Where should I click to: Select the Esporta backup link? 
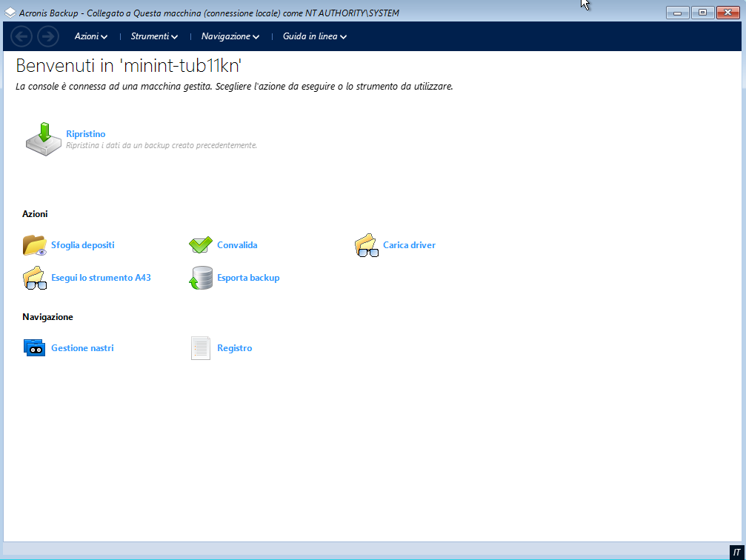[248, 278]
